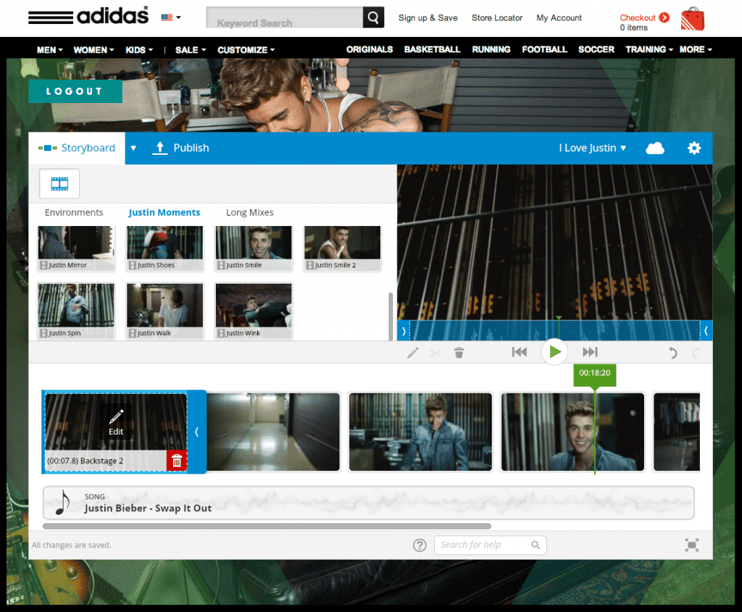Select the Justin Mirror clip thumbnail
Image resolution: width=742 pixels, height=612 pixels.
[x=76, y=248]
